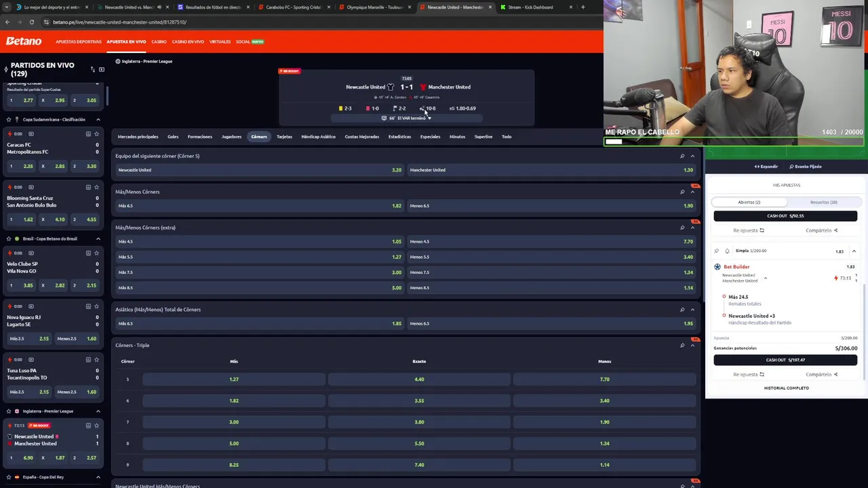The height and width of the screenshot is (488, 868).
Task: Pin the Equipo del siguiente córner market
Action: (x=682, y=156)
